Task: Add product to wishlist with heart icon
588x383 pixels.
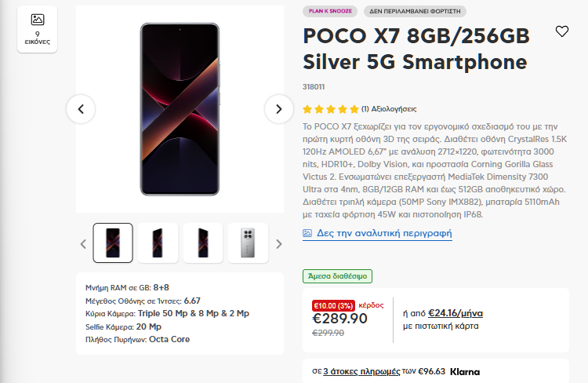Action: pos(562,31)
